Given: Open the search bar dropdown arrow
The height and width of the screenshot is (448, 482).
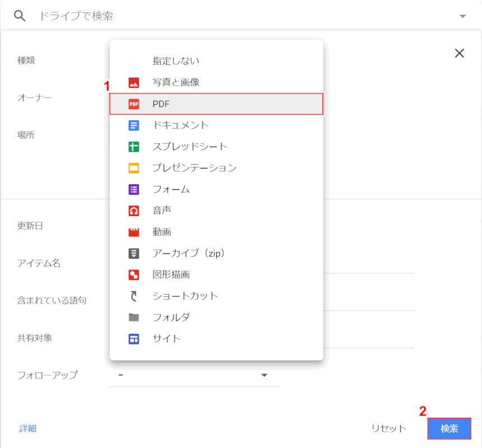Looking at the screenshot, I should click(463, 15).
